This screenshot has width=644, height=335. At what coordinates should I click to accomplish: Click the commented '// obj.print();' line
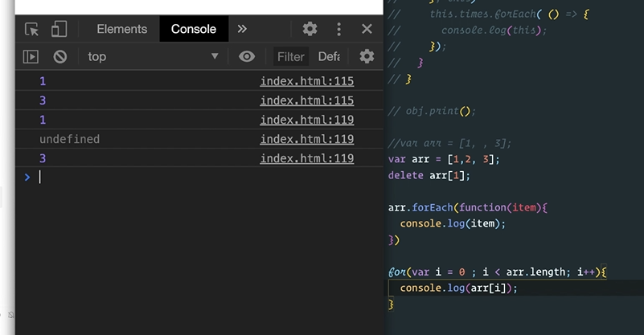tap(432, 111)
